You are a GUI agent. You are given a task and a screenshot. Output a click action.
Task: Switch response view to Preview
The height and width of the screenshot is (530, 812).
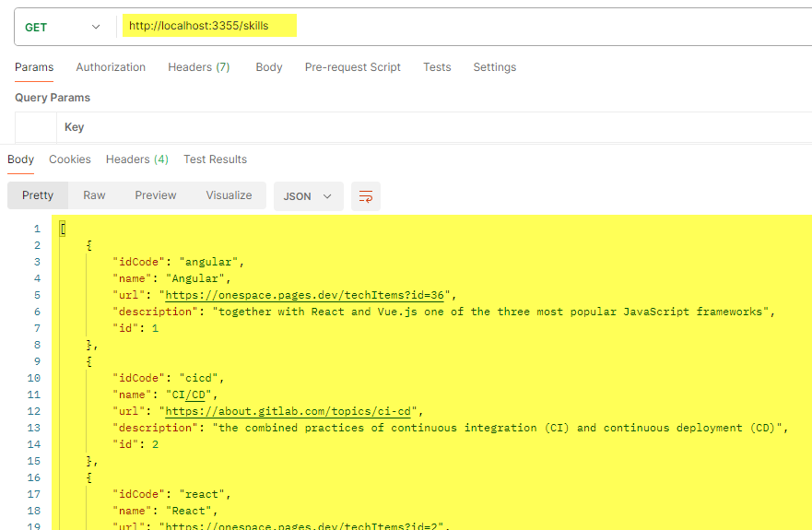coord(155,195)
